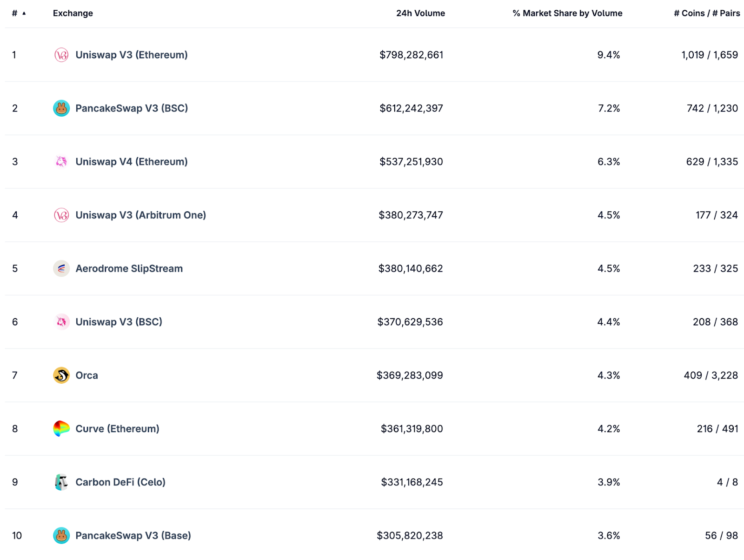Open the Uniswap V3 (Ethereum) exchange page
Image resolution: width=744 pixels, height=560 pixels.
pyautogui.click(x=132, y=54)
